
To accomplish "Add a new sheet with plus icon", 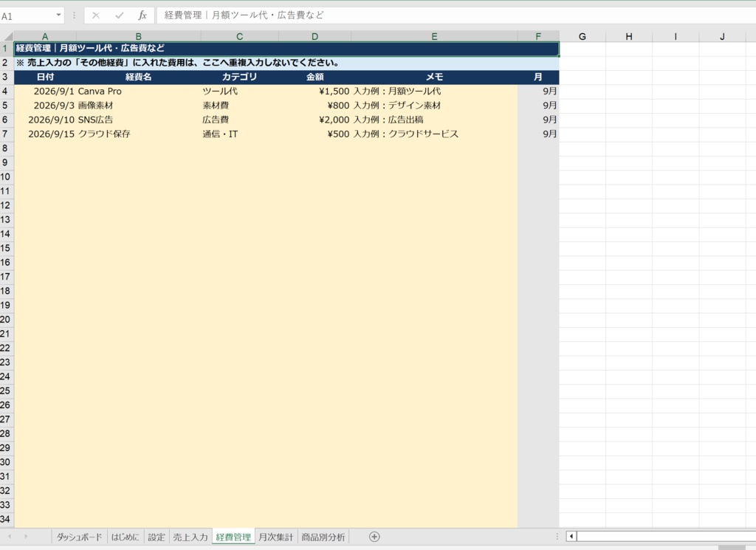I will 374,537.
